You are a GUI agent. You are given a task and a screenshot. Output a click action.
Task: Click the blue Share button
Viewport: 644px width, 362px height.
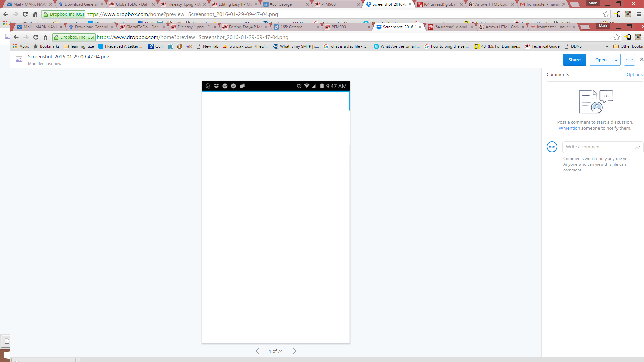tap(574, 60)
